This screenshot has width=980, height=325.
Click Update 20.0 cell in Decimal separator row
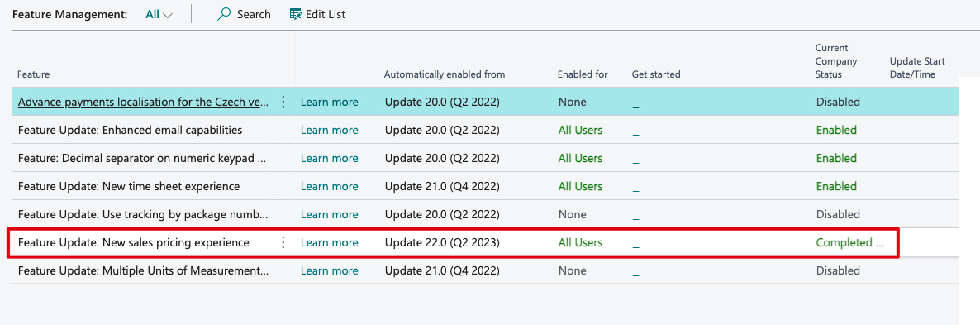coord(443,158)
